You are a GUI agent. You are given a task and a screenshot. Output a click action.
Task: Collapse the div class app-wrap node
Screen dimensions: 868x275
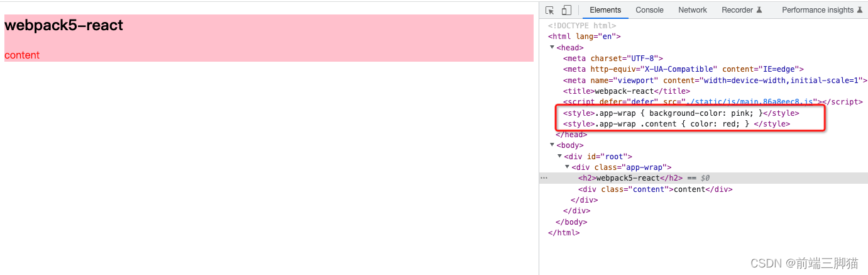[567, 167]
